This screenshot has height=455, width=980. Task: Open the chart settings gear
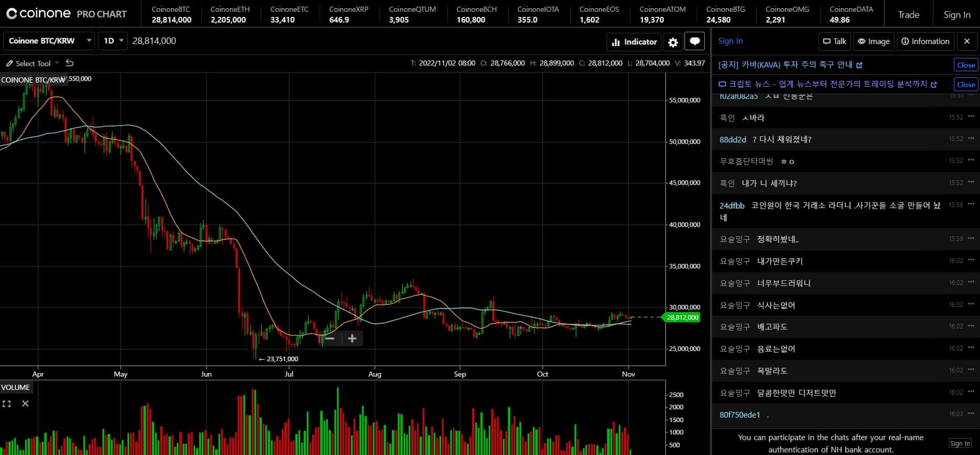coord(673,42)
